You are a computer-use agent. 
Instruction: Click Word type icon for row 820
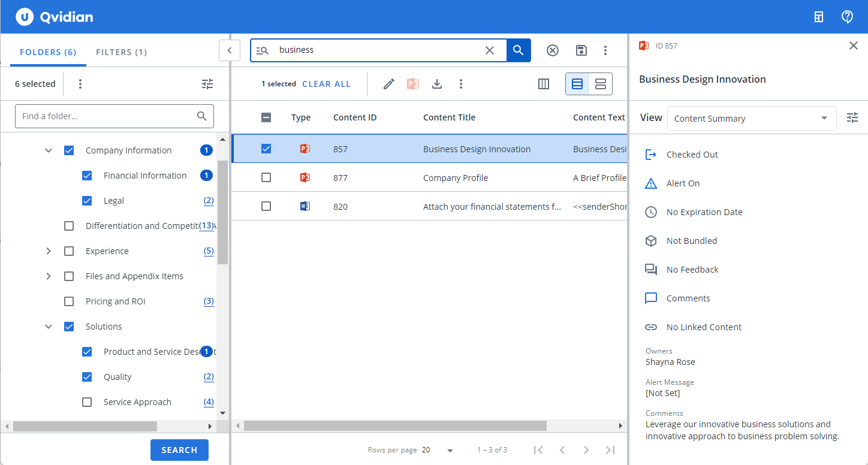click(x=305, y=206)
